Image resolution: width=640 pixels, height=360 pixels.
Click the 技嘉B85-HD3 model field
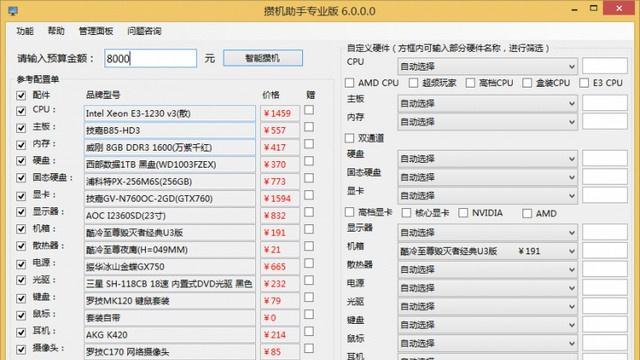point(169,130)
